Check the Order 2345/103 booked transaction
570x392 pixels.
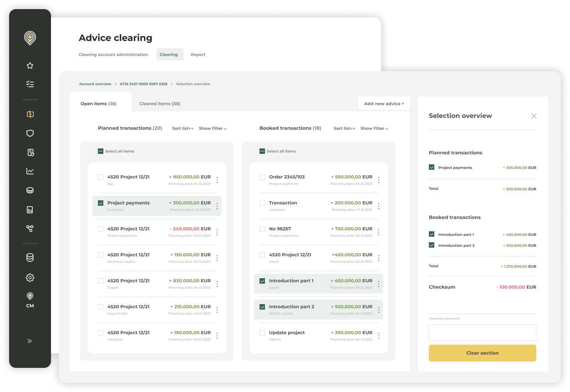pyautogui.click(x=262, y=177)
